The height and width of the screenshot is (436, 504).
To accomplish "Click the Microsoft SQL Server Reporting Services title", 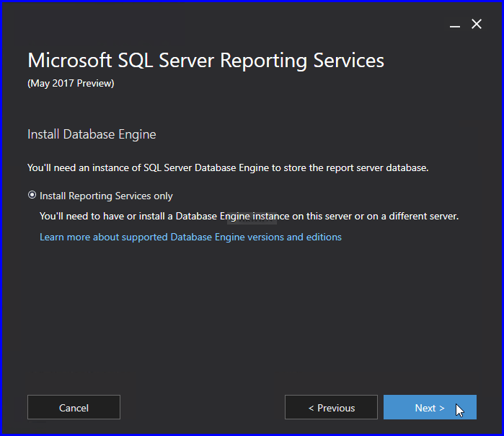I will [x=205, y=60].
